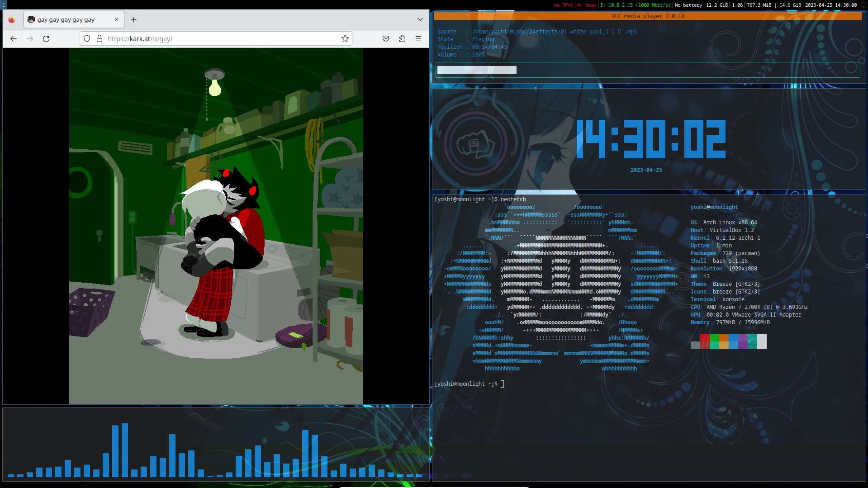Bookmark this page with the star icon
868x488 pixels.
(x=345, y=39)
